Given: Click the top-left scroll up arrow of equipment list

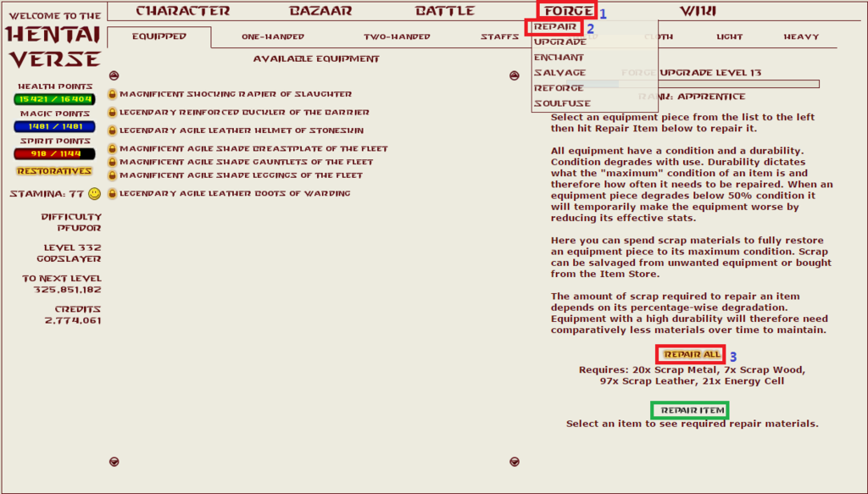Looking at the screenshot, I should tap(114, 75).
